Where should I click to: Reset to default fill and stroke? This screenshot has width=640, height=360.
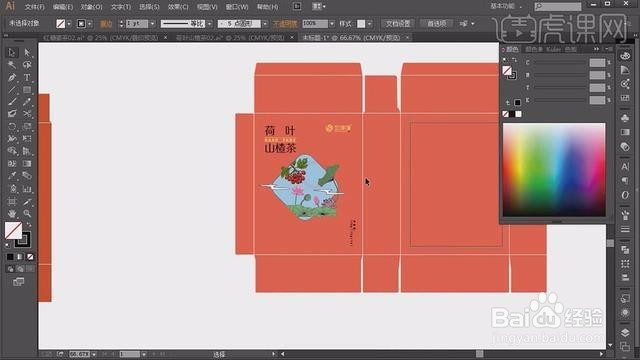(7, 246)
